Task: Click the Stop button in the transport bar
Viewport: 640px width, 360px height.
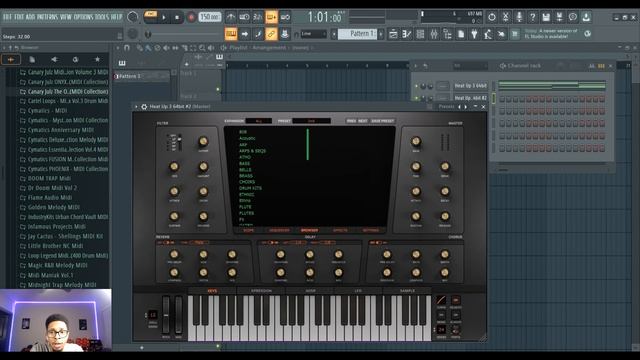Action: (177, 18)
